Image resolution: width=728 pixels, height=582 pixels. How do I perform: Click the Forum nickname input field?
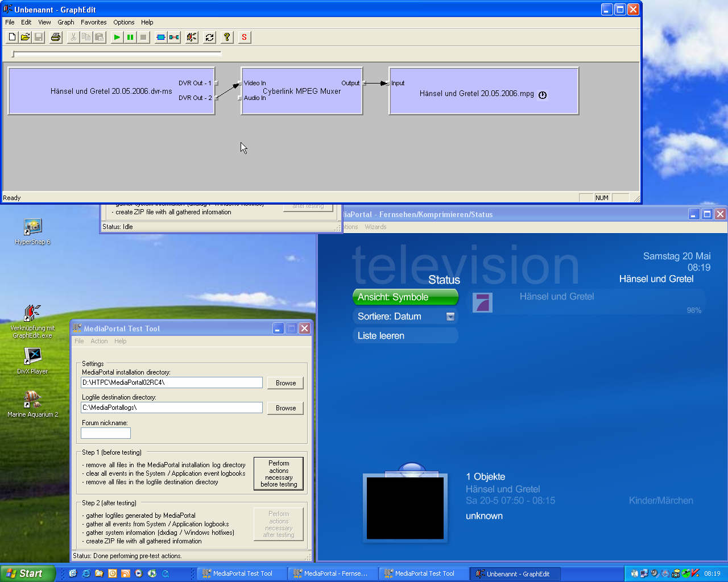pos(106,433)
